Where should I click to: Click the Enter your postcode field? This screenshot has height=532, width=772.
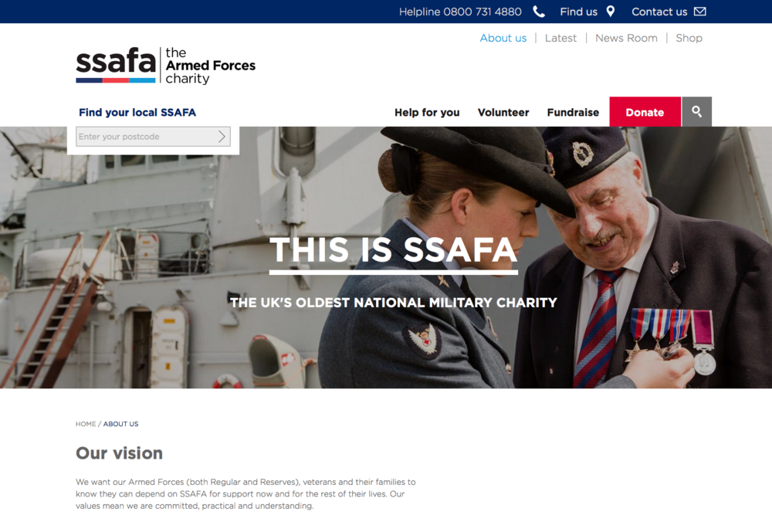pos(153,137)
